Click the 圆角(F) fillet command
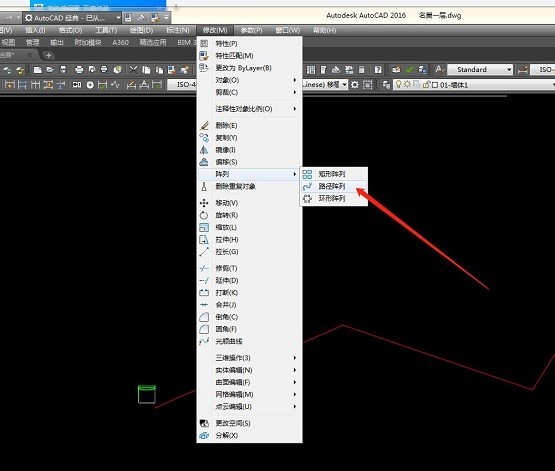The height and width of the screenshot is (471, 555). tap(226, 329)
